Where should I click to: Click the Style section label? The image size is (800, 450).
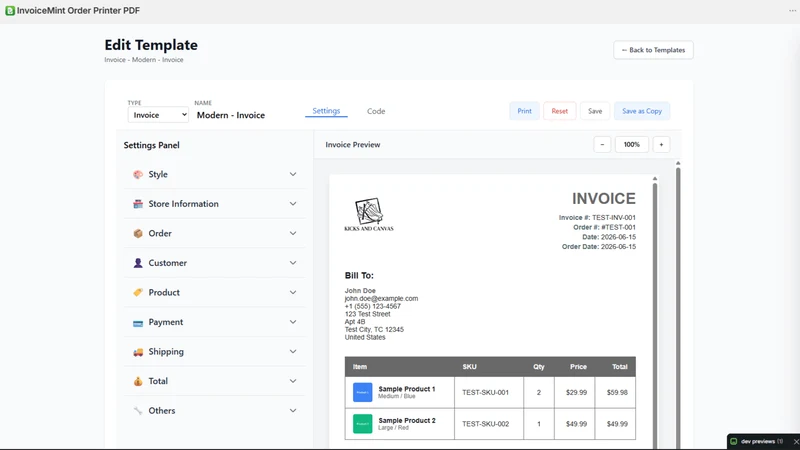pos(158,174)
